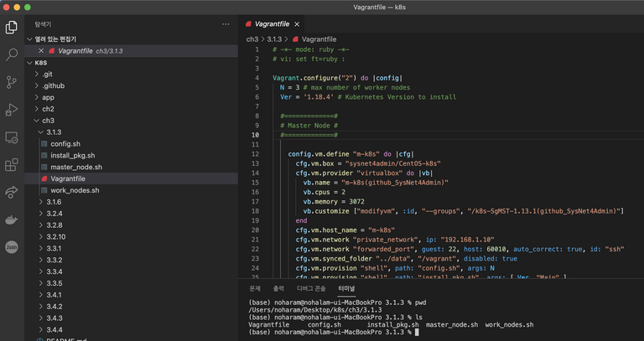Click the 3.1.3 breadcrumb segment

coord(274,39)
